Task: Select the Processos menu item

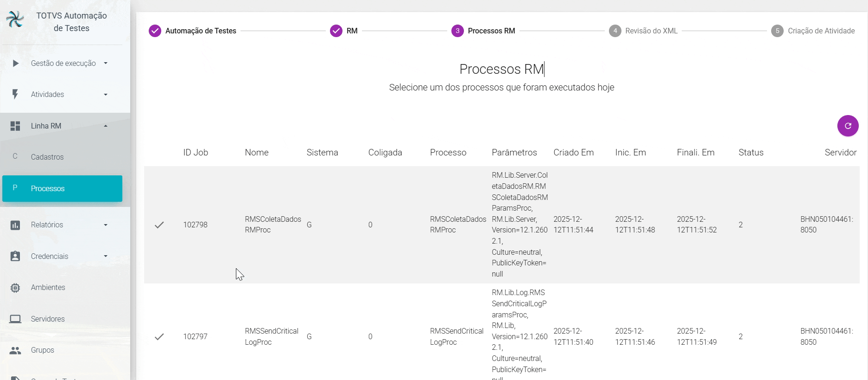Action: (62, 188)
